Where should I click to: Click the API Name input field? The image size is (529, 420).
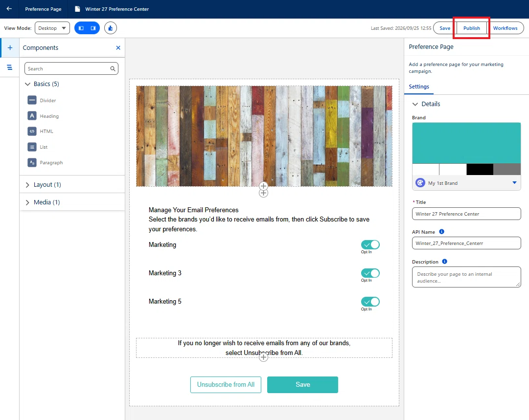[466, 243]
